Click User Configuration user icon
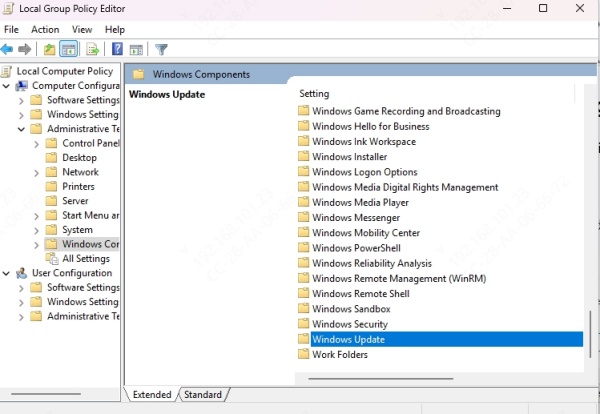 [21, 273]
